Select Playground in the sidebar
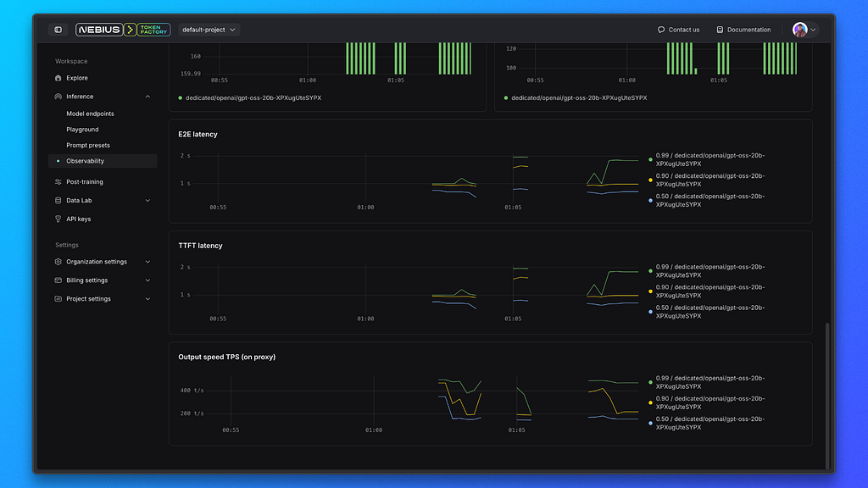The image size is (868, 488). coord(82,130)
